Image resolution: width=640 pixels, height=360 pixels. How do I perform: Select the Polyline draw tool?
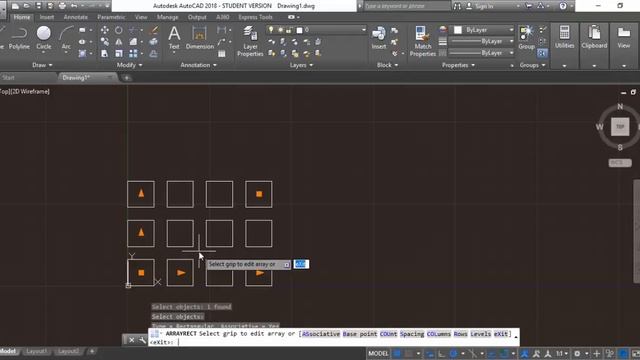19,38
